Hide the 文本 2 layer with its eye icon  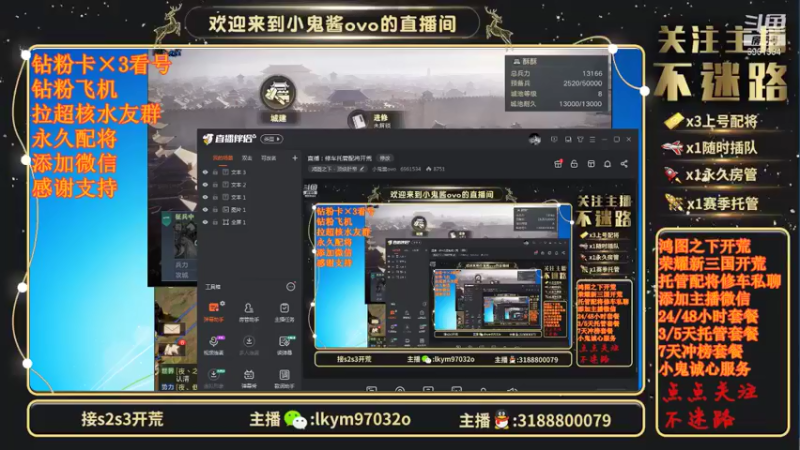tap(206, 185)
